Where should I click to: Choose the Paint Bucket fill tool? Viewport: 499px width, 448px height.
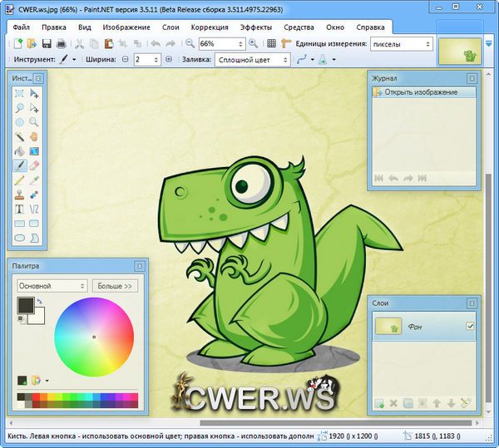tap(19, 150)
